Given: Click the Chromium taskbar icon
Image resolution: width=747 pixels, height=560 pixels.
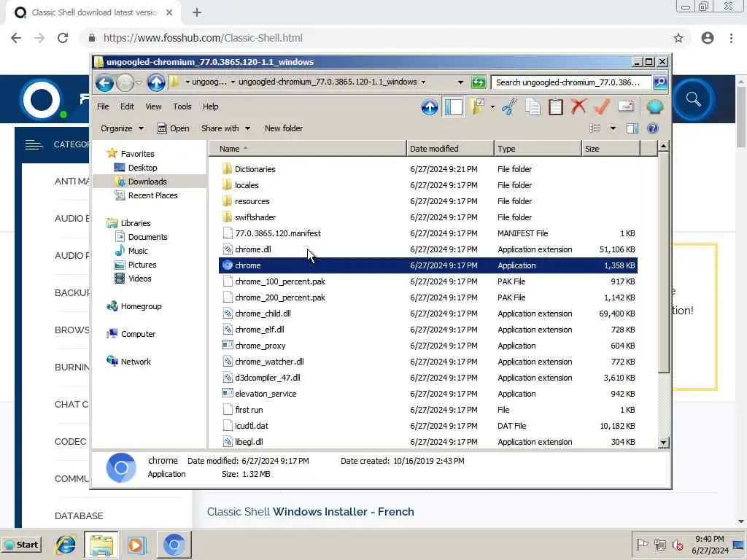Looking at the screenshot, I should [x=174, y=545].
